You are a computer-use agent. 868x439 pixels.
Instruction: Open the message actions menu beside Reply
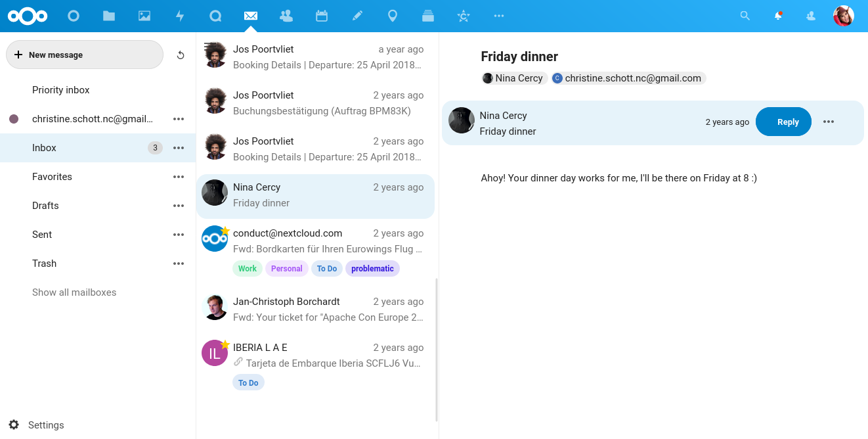point(828,122)
